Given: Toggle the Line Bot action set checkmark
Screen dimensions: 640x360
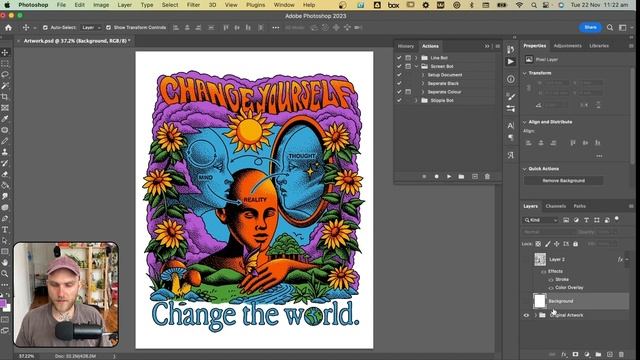Looking at the screenshot, I should pyautogui.click(x=399, y=58).
